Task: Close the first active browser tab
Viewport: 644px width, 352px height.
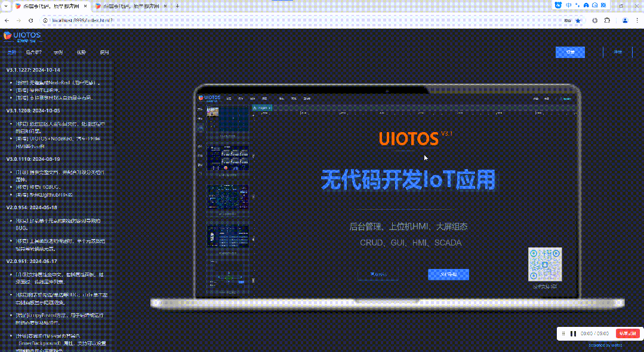Action: point(85,6)
